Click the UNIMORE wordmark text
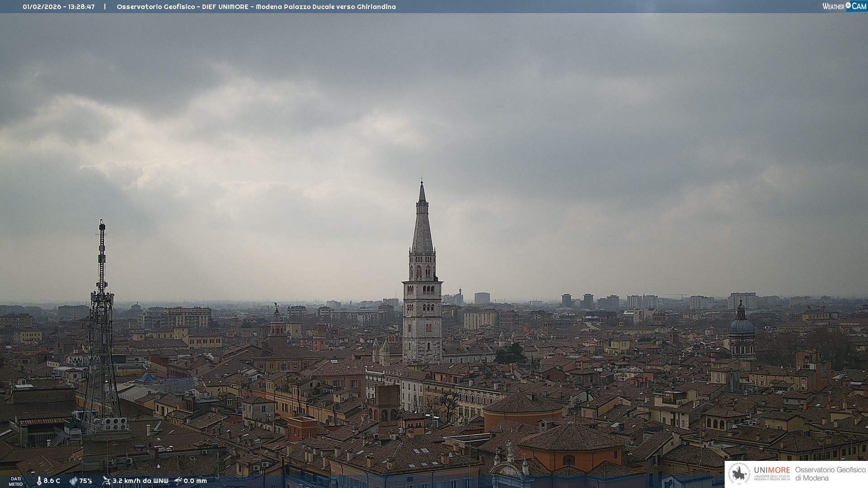The width and height of the screenshot is (868, 488). pyautogui.click(x=772, y=470)
